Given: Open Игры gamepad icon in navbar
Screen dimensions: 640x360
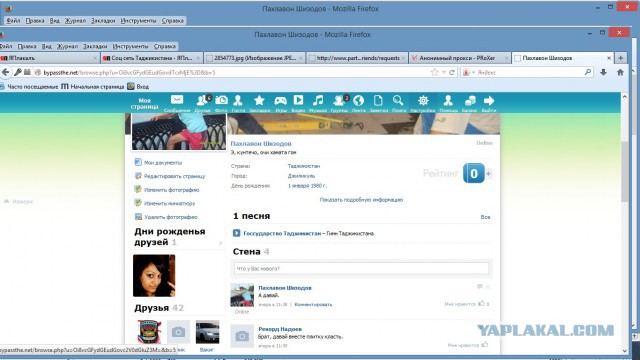Looking at the screenshot, I should click(x=280, y=100).
